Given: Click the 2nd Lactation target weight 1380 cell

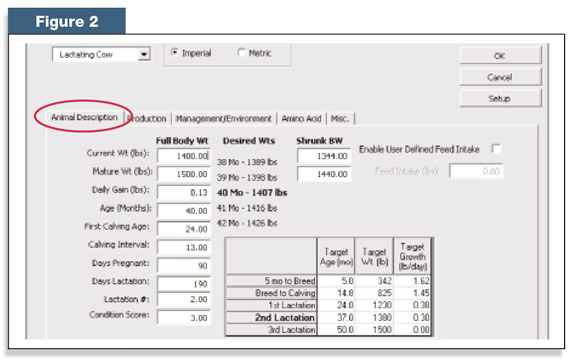Looking at the screenshot, I should pyautogui.click(x=374, y=318).
